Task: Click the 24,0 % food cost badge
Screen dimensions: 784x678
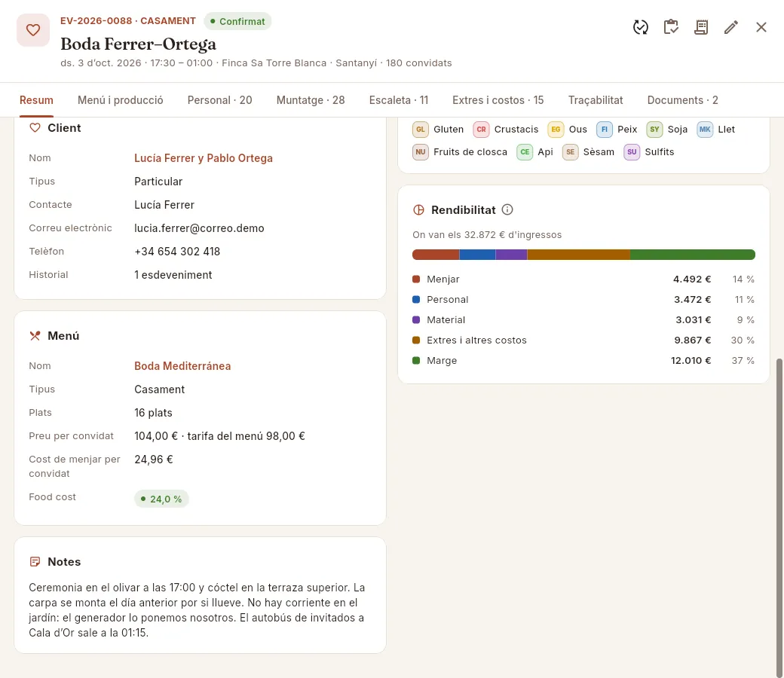Action: pos(161,499)
